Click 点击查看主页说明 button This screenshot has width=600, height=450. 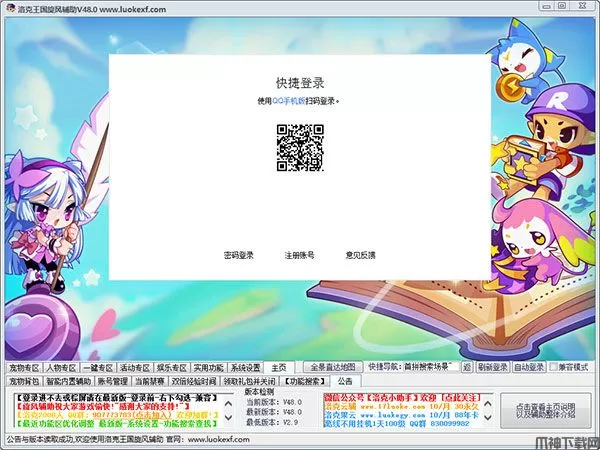coord(546,411)
